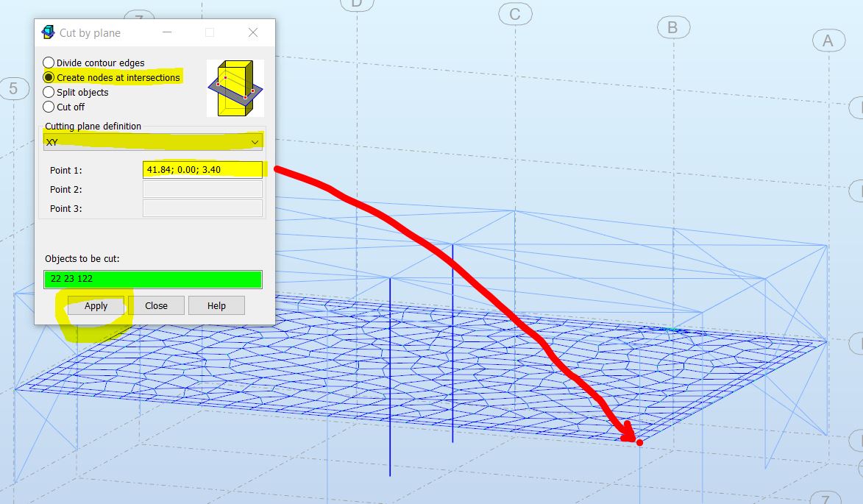Image resolution: width=863 pixels, height=504 pixels.
Task: Select the Split objects option
Action: coord(48,91)
